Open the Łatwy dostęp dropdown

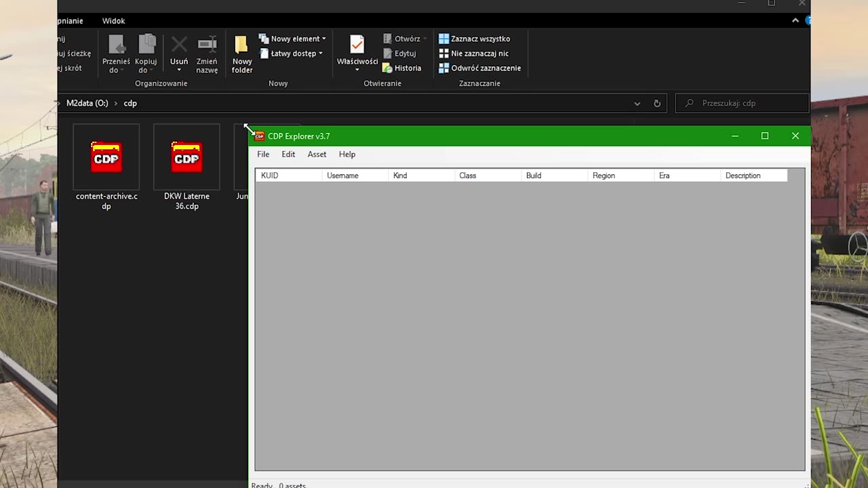click(x=291, y=54)
